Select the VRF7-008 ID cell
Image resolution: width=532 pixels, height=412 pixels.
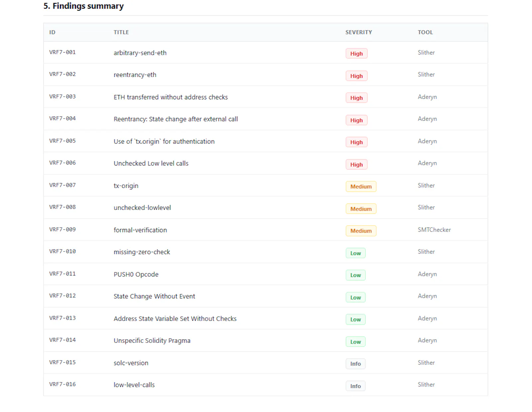(63, 207)
